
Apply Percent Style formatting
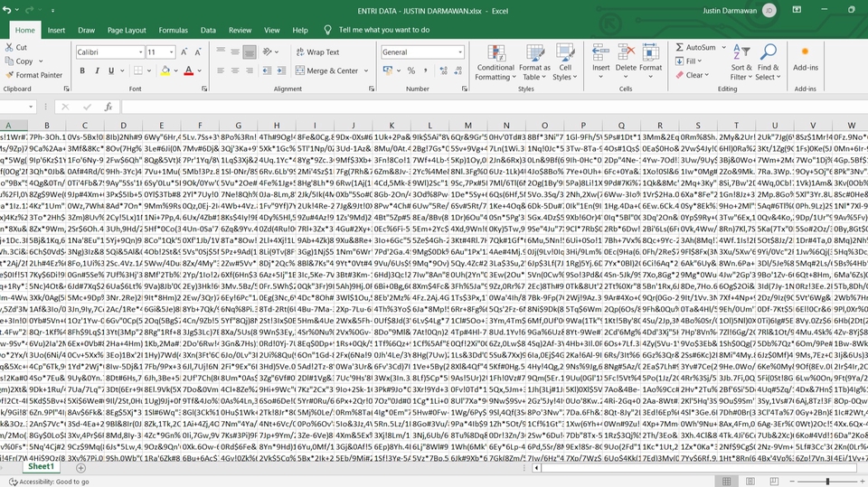(x=411, y=70)
